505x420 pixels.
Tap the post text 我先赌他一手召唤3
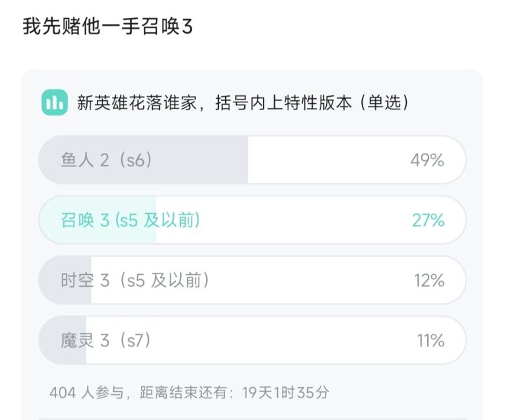coord(107,27)
